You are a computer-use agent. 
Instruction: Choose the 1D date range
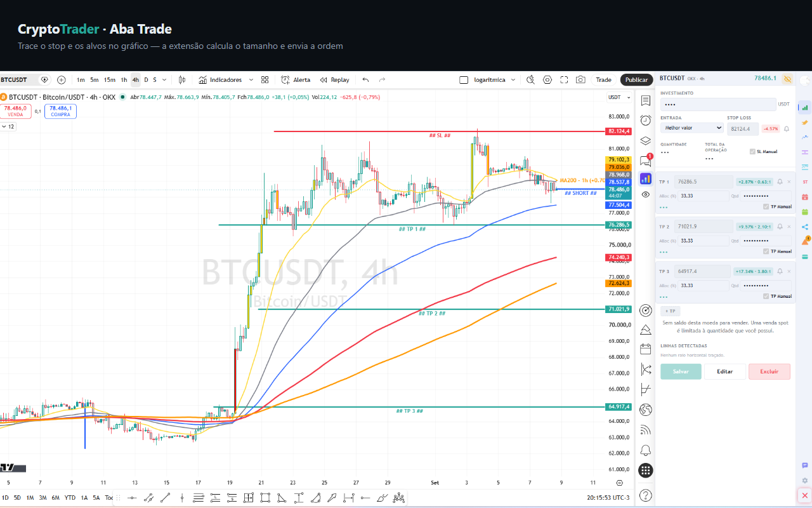click(x=5, y=498)
